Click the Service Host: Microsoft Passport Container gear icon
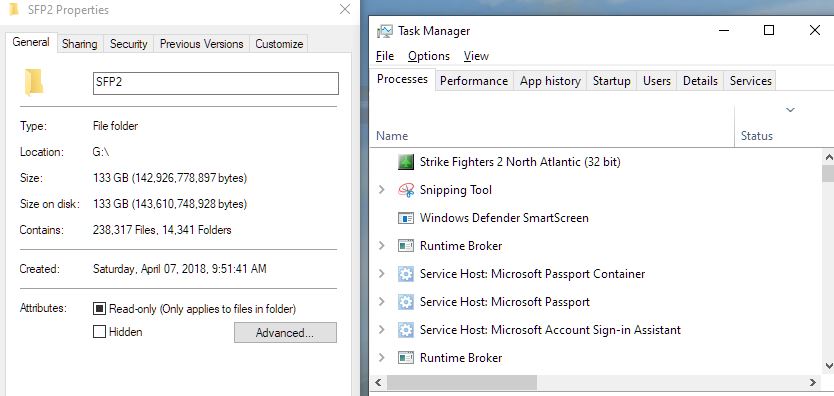This screenshot has height=396, width=834. click(x=406, y=274)
